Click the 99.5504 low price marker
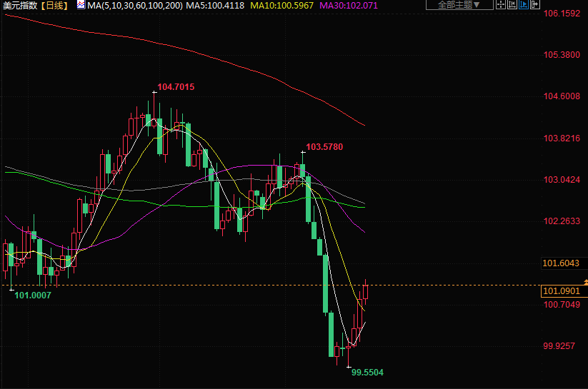The image size is (588, 389). [368, 373]
